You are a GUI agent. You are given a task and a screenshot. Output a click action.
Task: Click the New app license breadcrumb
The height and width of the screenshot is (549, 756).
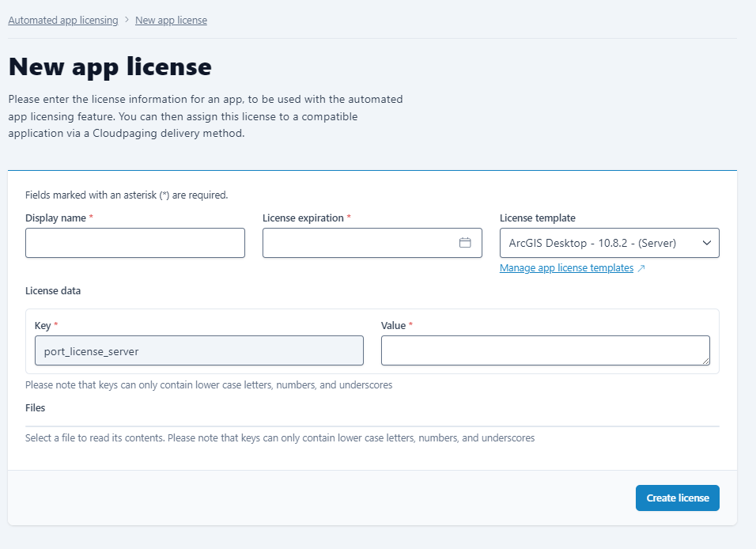coord(171,20)
